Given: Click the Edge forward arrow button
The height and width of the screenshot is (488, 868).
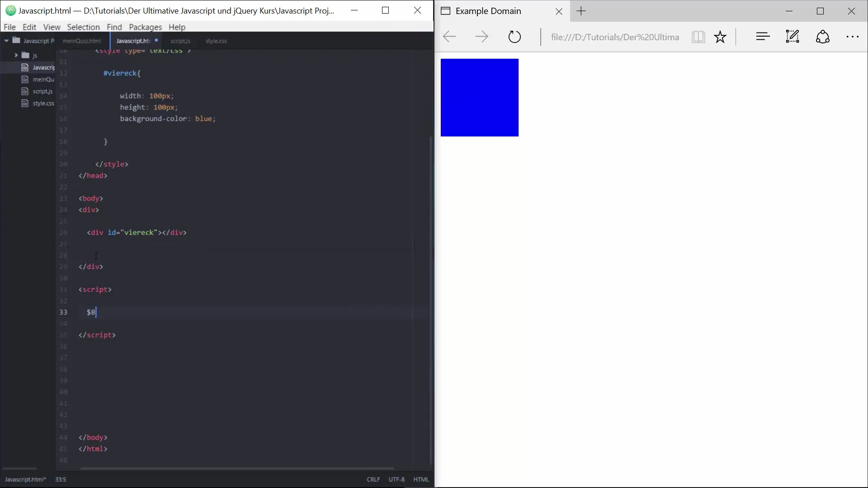Looking at the screenshot, I should coord(482,37).
